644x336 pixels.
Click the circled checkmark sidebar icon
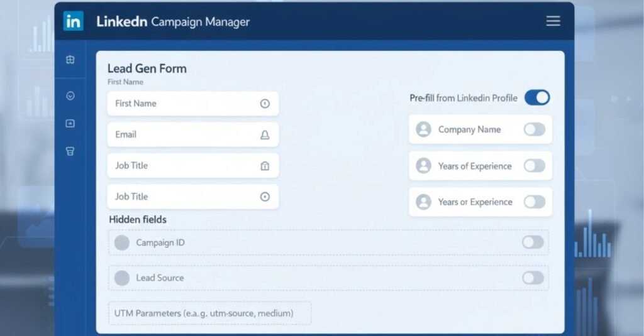click(x=70, y=96)
